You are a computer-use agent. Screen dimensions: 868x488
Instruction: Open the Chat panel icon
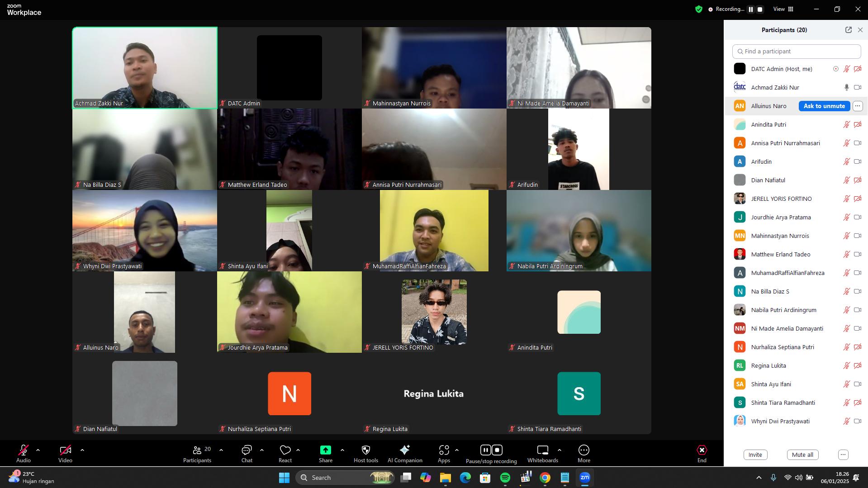(247, 450)
